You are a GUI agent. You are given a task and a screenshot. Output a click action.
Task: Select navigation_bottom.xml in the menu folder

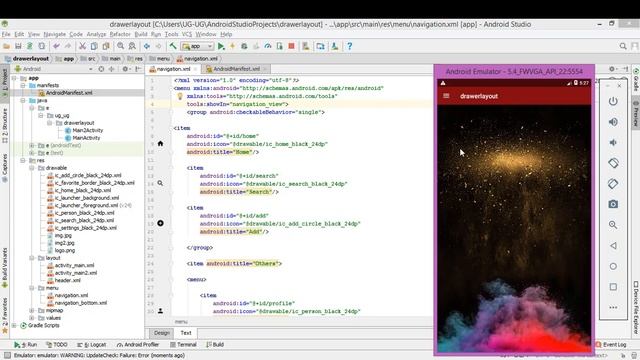pyautogui.click(x=81, y=303)
